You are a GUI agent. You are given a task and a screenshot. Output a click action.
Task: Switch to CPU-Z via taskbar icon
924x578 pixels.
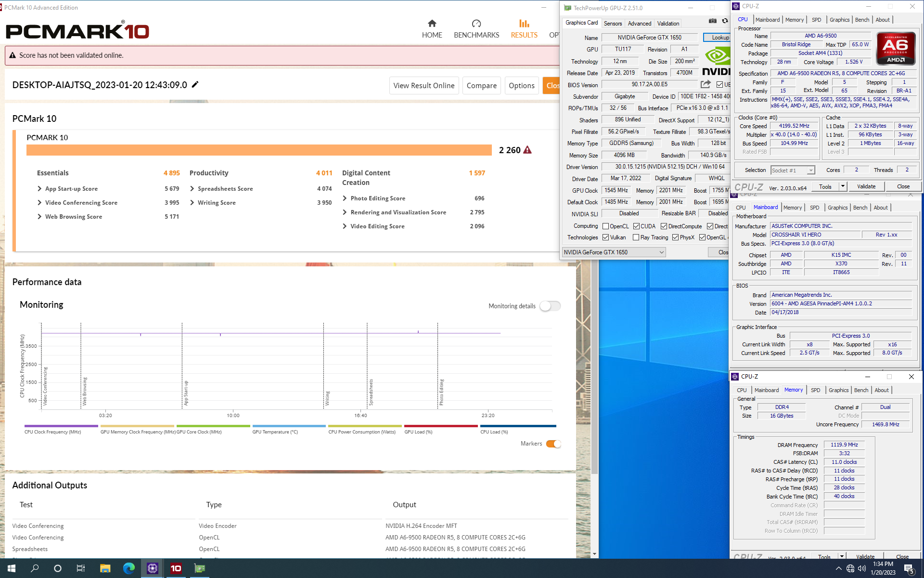point(152,568)
